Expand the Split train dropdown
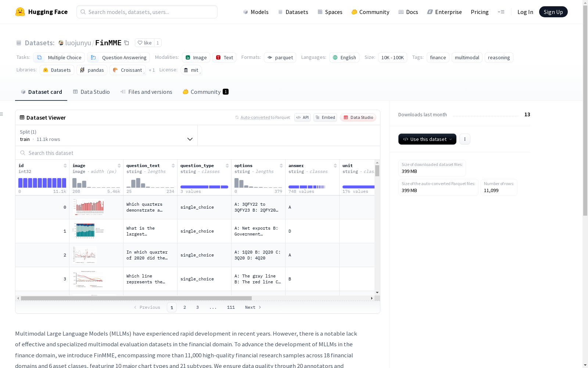This screenshot has width=588, height=368. point(107,135)
